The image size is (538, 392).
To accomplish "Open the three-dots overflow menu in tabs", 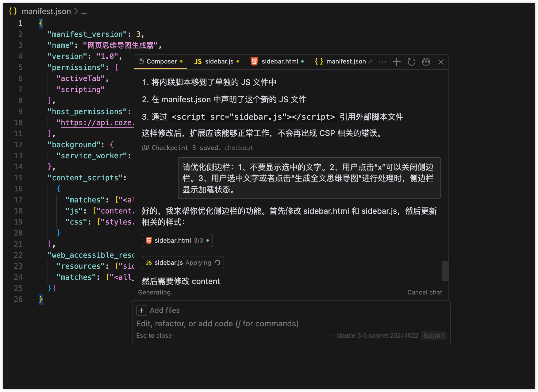I will [x=382, y=62].
